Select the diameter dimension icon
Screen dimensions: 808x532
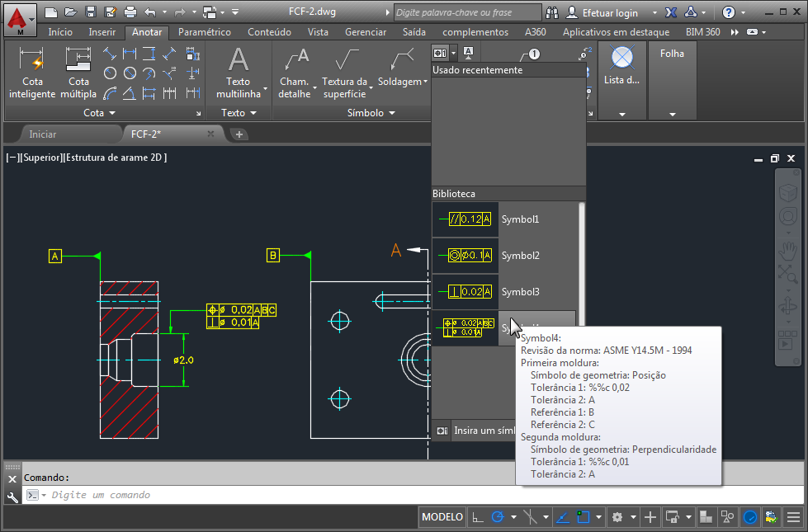(130, 73)
